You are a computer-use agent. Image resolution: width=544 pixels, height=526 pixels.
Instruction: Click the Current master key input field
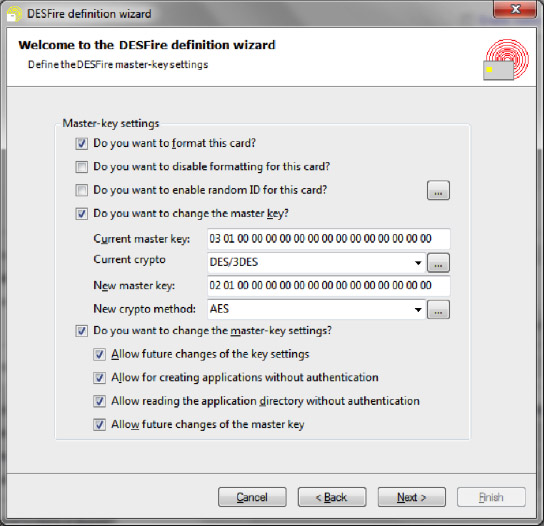329,239
